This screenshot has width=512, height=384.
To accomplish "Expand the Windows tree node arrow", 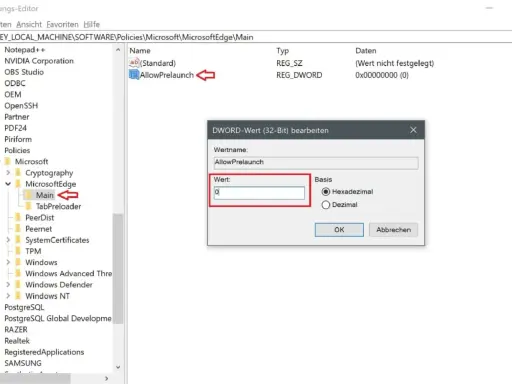I will point(8,262).
